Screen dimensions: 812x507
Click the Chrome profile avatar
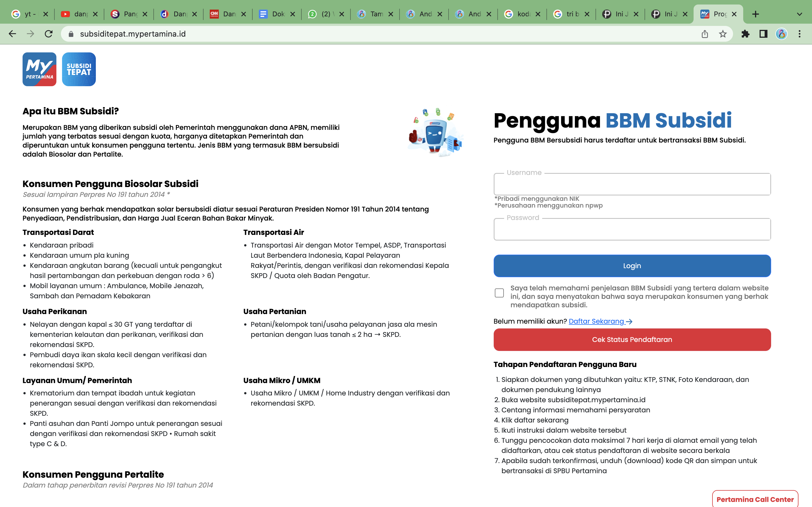[781, 34]
